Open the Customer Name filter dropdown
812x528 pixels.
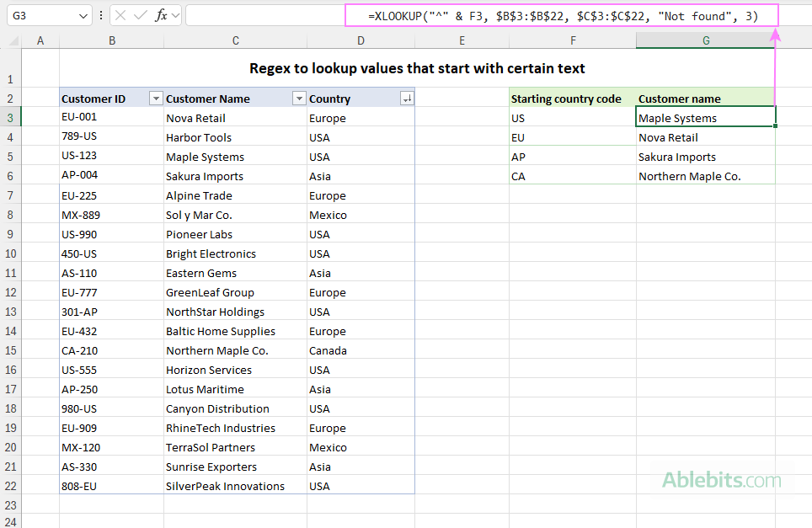[299, 98]
